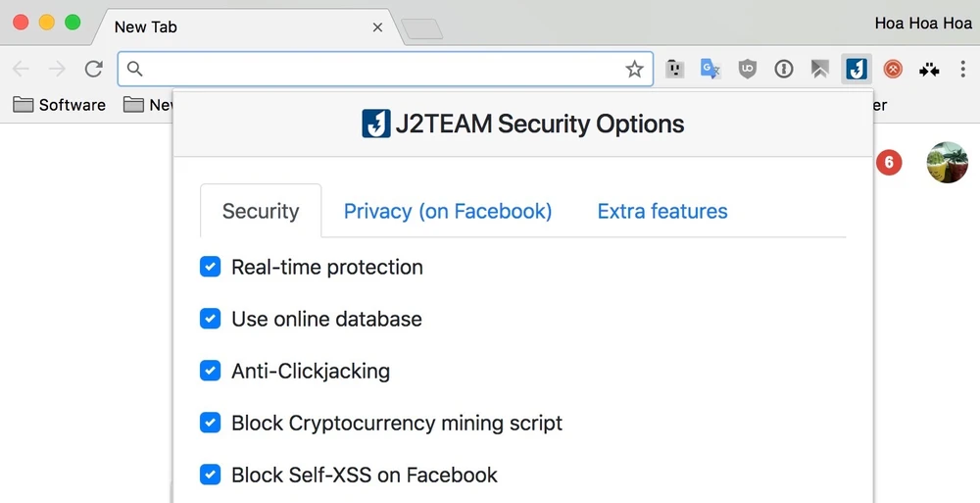The width and height of the screenshot is (980, 503).
Task: Open the socket-face extension icon
Action: tap(674, 69)
